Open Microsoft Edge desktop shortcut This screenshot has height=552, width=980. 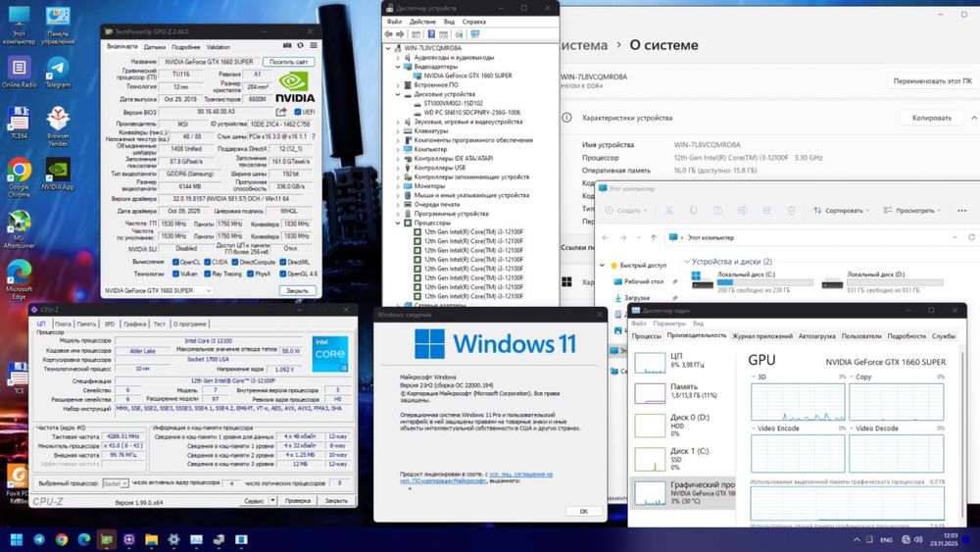19,279
